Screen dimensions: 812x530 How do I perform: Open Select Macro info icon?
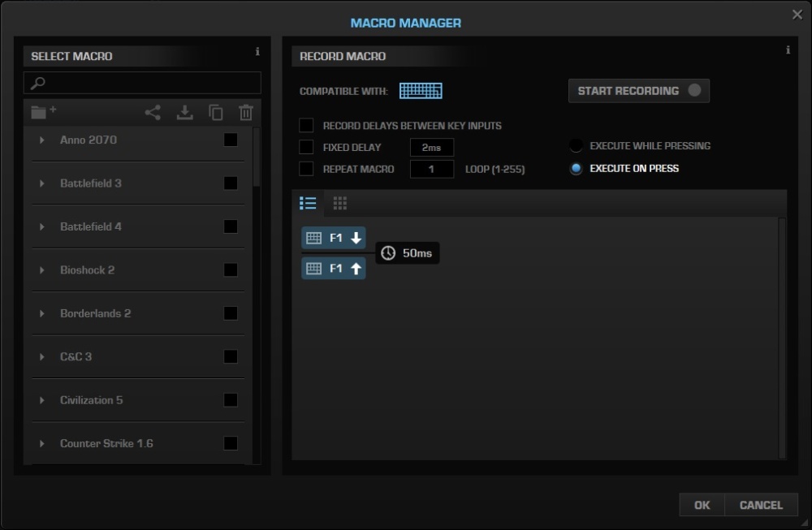(257, 51)
